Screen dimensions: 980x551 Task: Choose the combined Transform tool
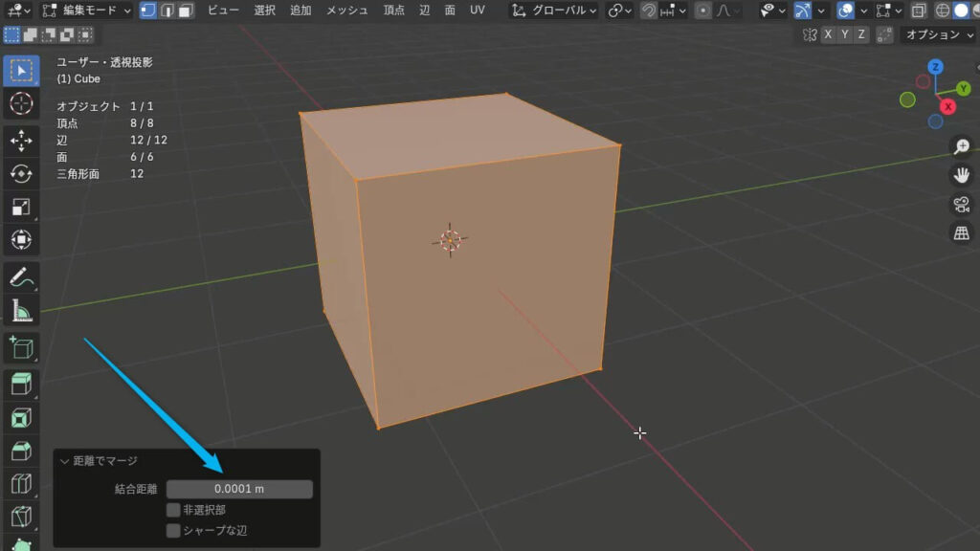pyautogui.click(x=21, y=240)
